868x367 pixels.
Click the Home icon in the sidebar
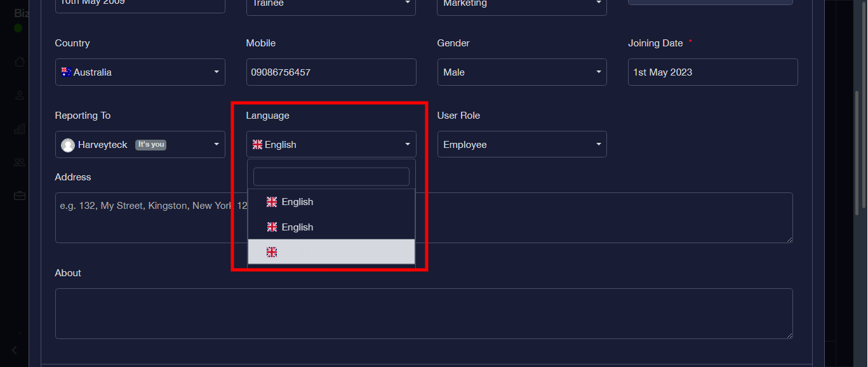20,62
